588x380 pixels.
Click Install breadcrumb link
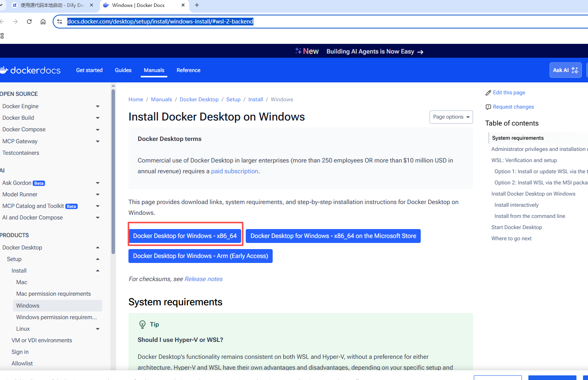pyautogui.click(x=256, y=99)
